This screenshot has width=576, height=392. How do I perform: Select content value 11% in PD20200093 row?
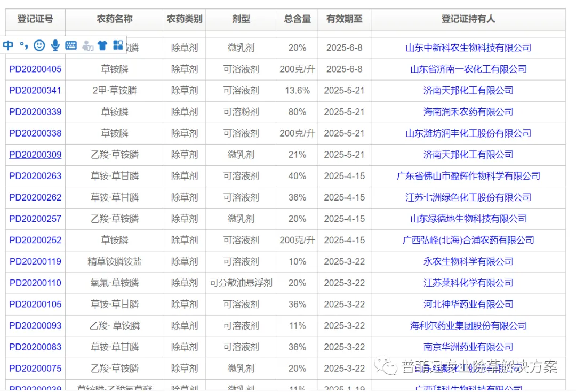297,325
